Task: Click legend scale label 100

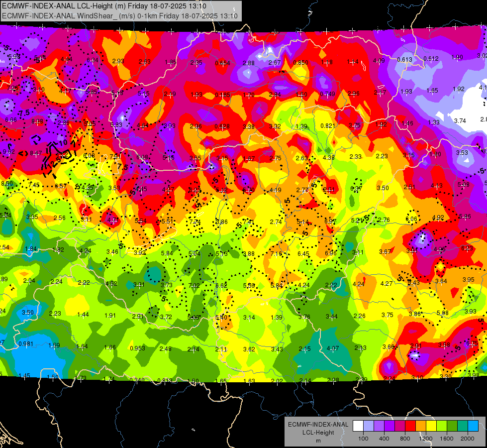Action: coord(363,439)
